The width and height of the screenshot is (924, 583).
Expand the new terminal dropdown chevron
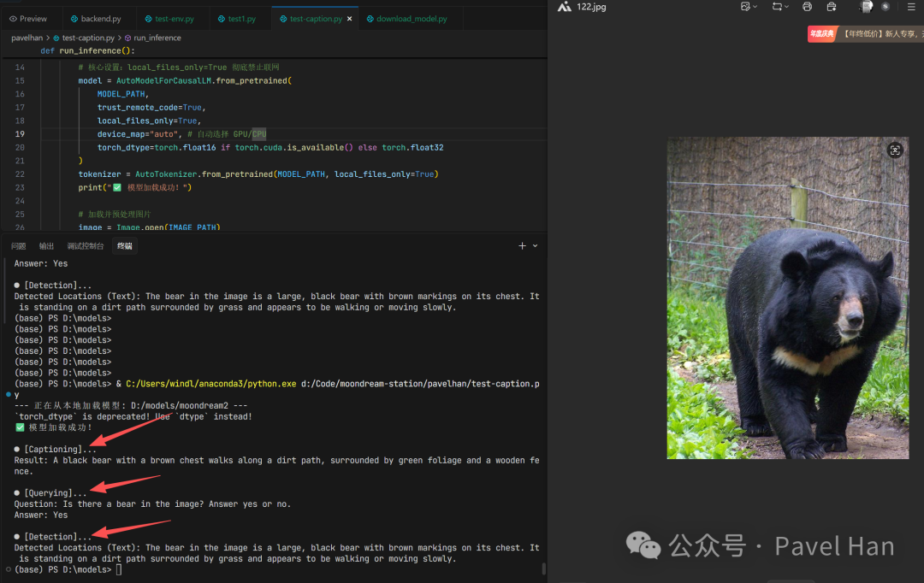point(536,246)
